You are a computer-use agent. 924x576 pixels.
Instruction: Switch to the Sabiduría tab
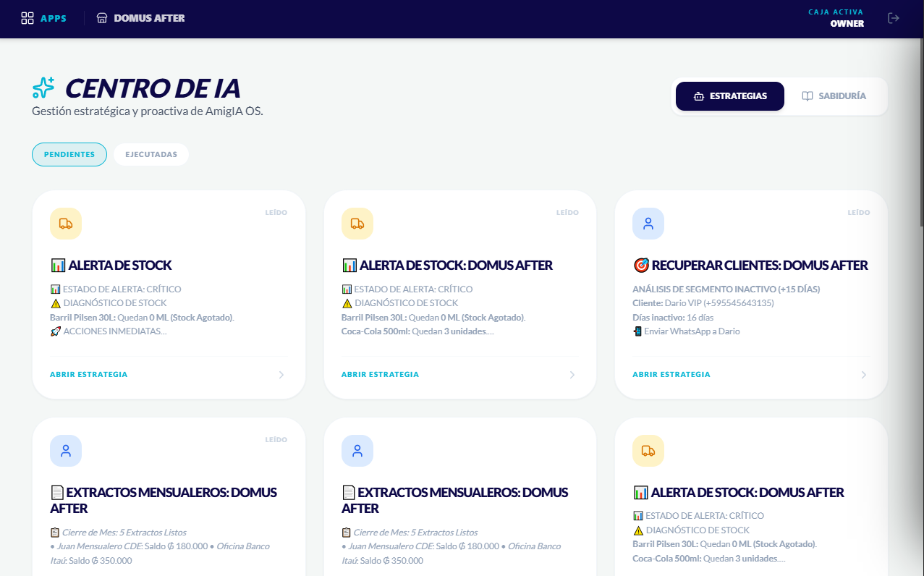[834, 96]
